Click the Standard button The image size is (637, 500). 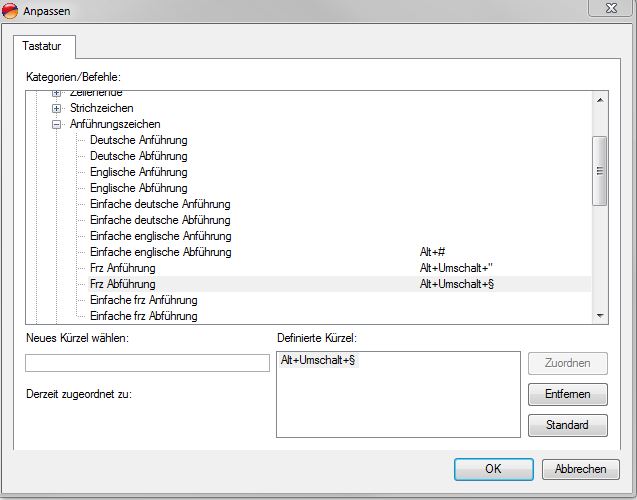(x=567, y=425)
